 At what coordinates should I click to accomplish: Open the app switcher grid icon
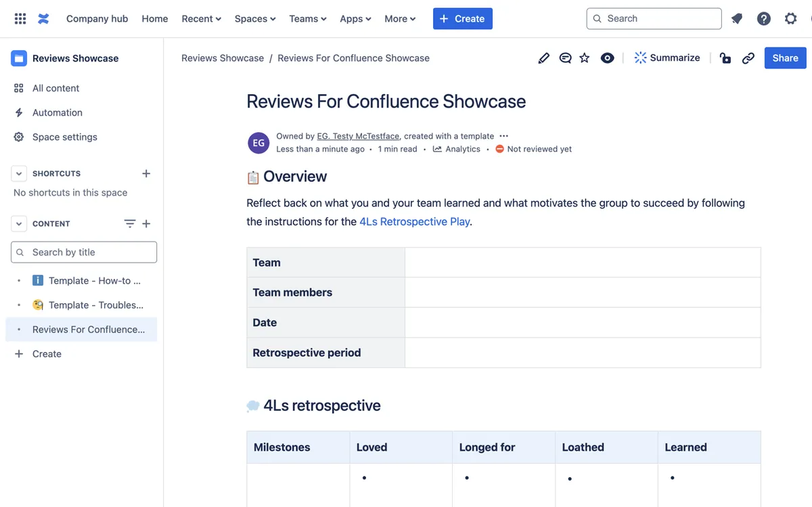point(20,19)
